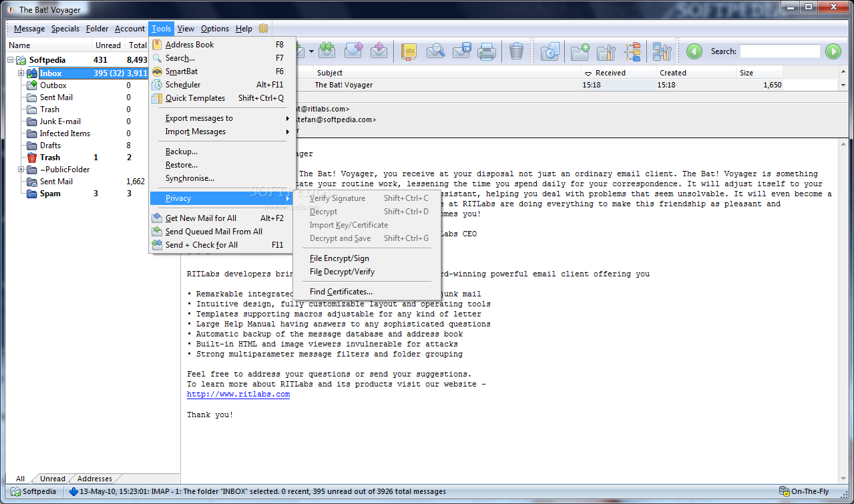Click the Create New Folder toolbar icon
Viewport: 854px width, 504px height.
(x=580, y=51)
